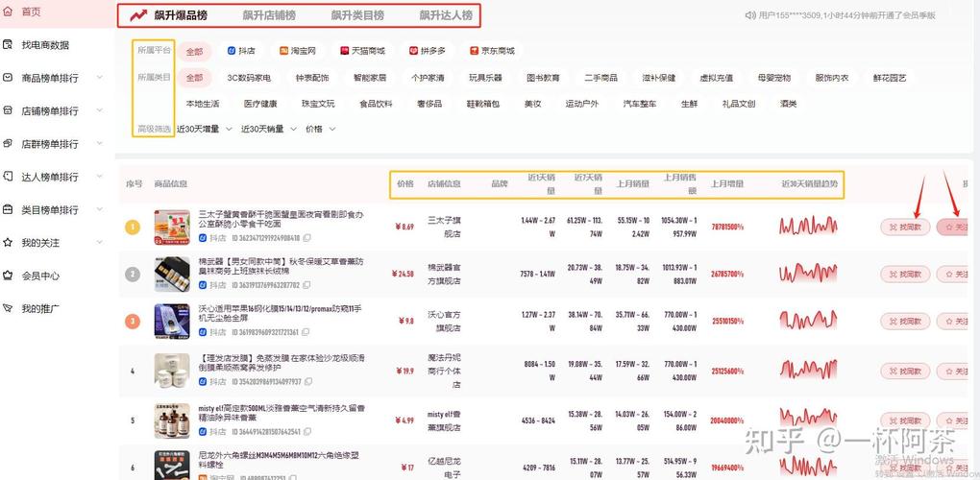Click 找同款 for the 三太子 product
Screen dimensions: 980x480
(905, 228)
